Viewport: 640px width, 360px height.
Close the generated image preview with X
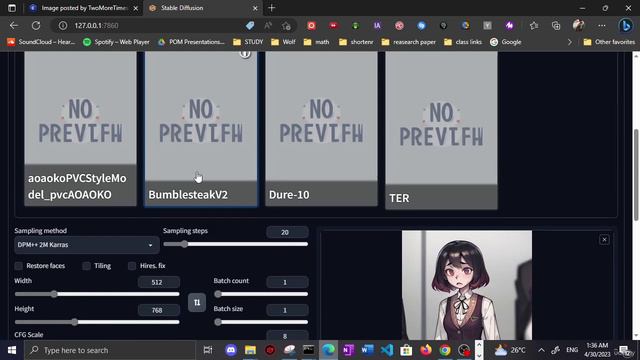[604, 240]
